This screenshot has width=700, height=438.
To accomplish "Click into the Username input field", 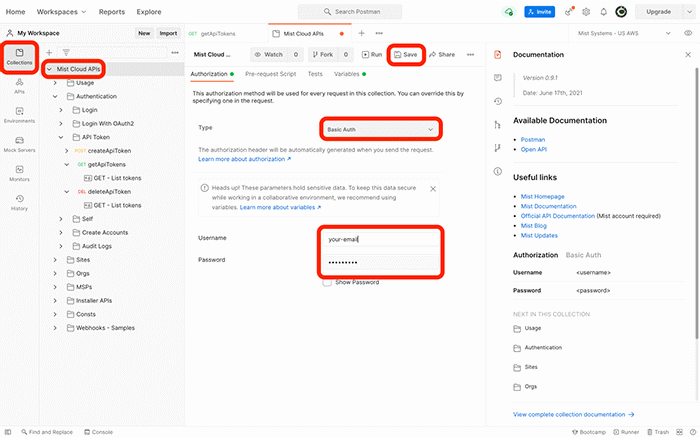I will [381, 239].
